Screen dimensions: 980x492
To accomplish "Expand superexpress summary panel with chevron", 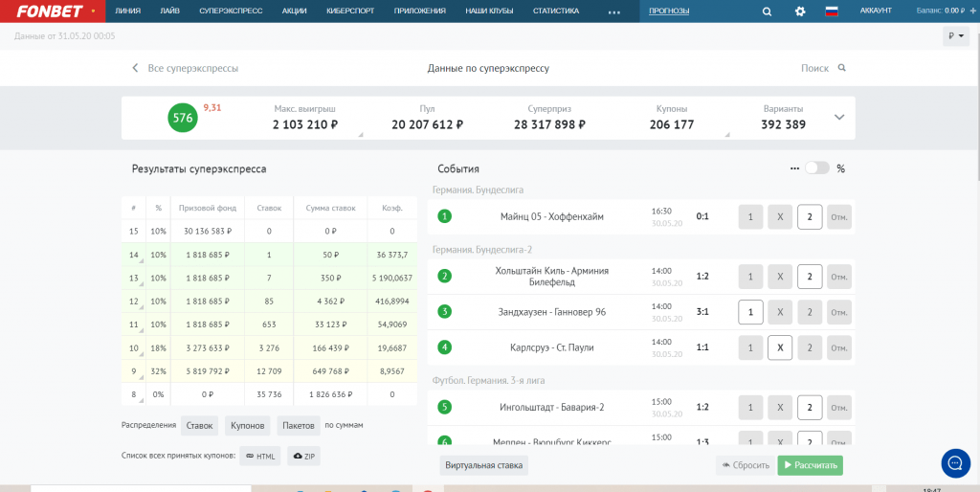I will pyautogui.click(x=839, y=117).
